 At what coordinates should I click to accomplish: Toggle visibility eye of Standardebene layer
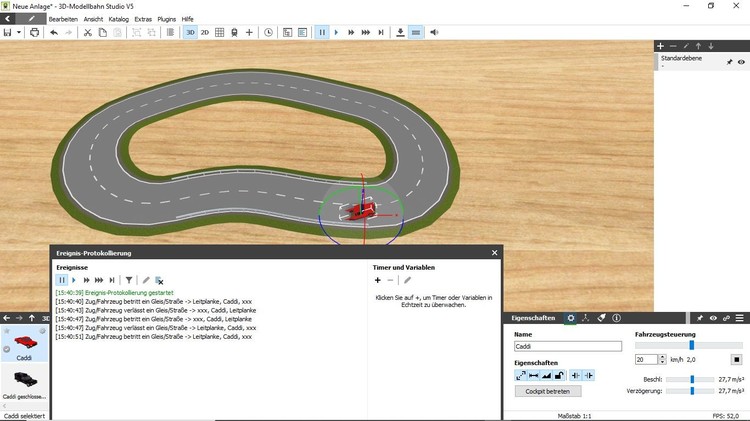tap(741, 62)
